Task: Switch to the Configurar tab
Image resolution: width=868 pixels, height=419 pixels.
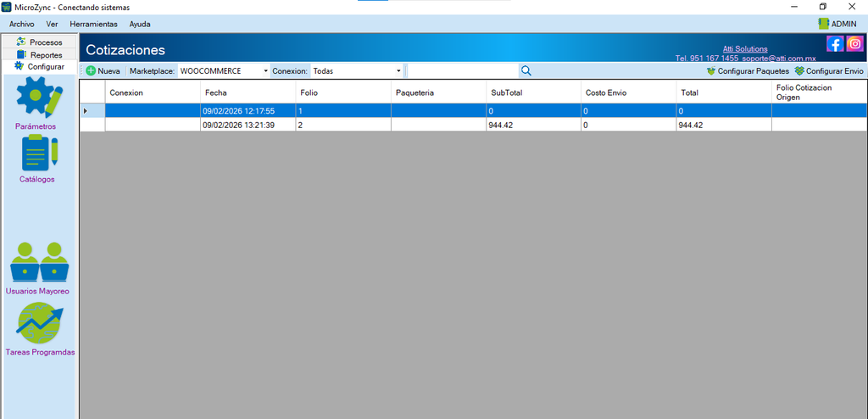Action: pyautogui.click(x=40, y=66)
